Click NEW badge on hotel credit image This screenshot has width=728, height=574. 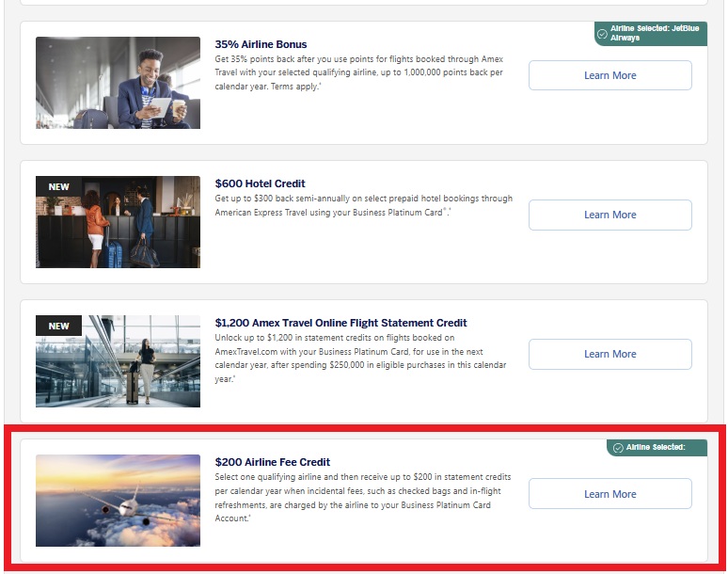click(x=58, y=186)
